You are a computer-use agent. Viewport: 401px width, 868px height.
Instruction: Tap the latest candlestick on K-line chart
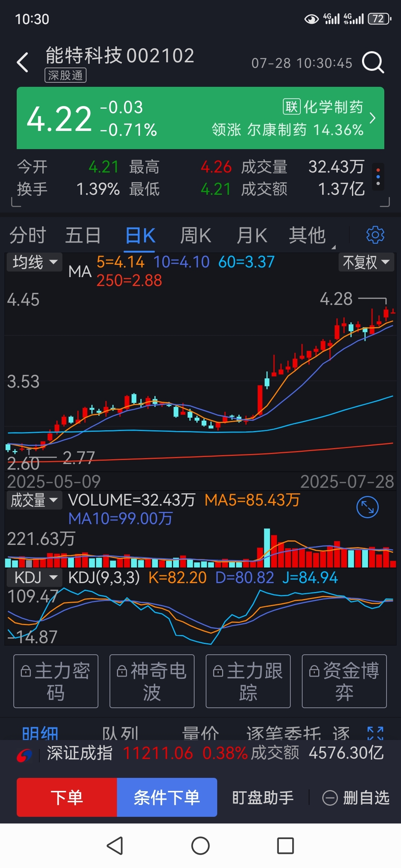click(x=393, y=312)
